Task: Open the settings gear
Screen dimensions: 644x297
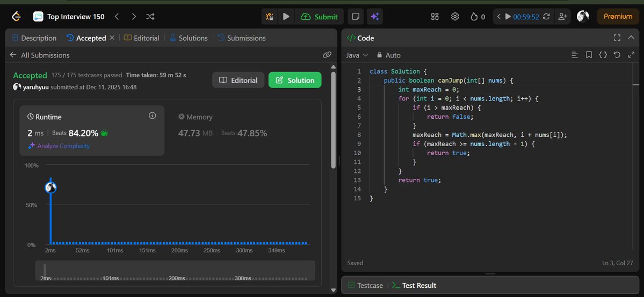Action: point(454,17)
